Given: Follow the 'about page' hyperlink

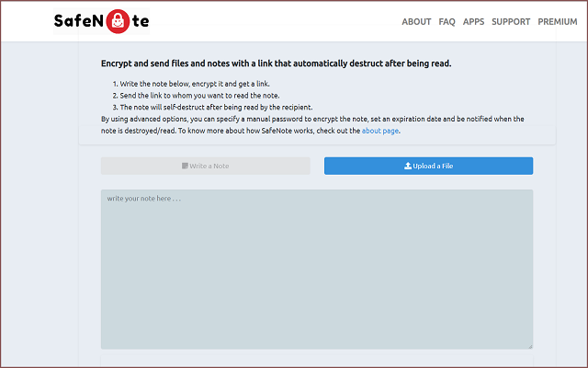Looking at the screenshot, I should pos(380,131).
